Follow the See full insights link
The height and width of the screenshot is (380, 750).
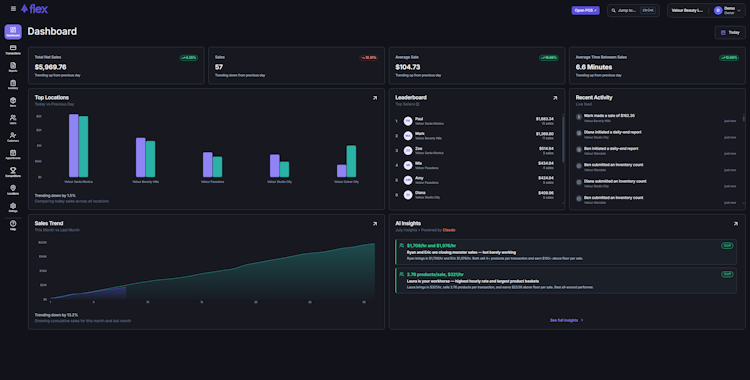566,320
